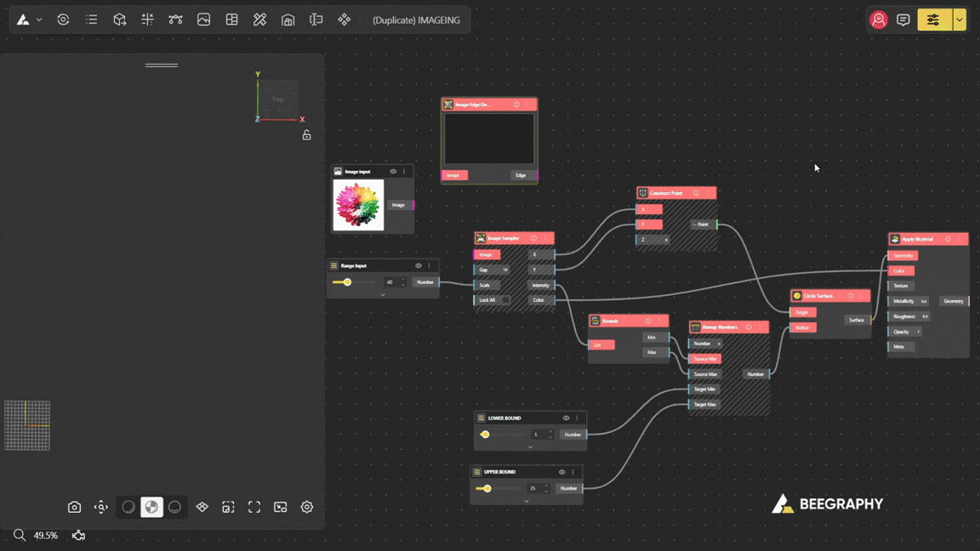The image size is (980, 551).
Task: Click the Range Input slider handle
Action: (347, 282)
